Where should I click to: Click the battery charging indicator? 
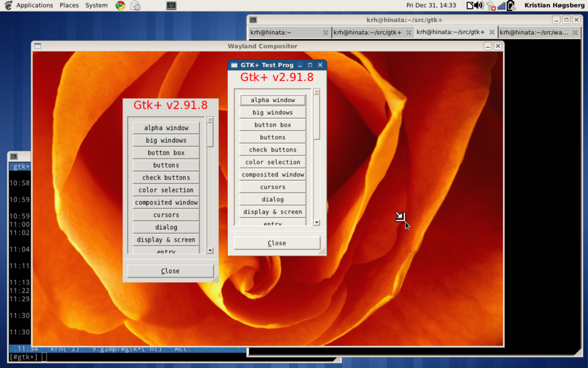pyautogui.click(x=511, y=6)
